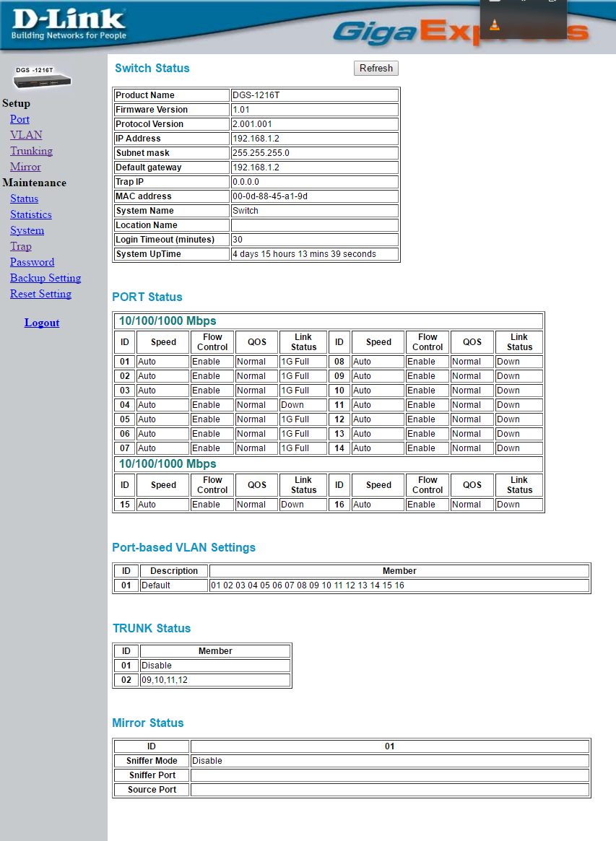Click the GigaExpress banner logo
616x841 pixels.
point(461,31)
